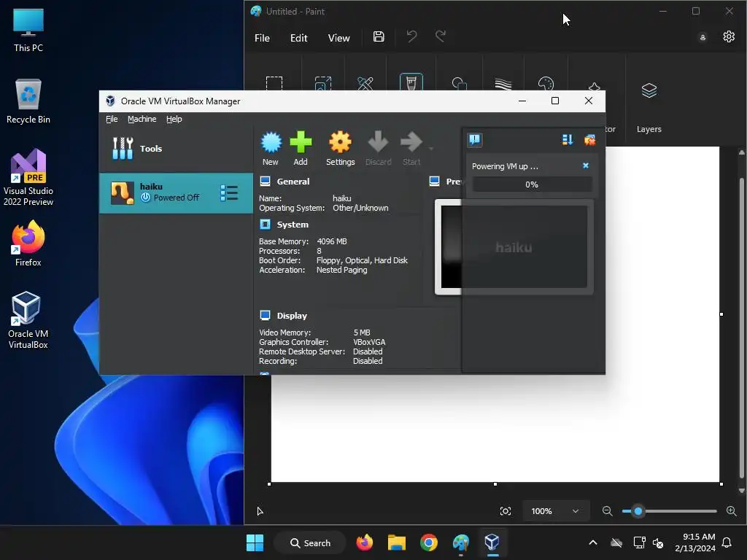Click the zoom out magnifier in Paint

(608, 511)
